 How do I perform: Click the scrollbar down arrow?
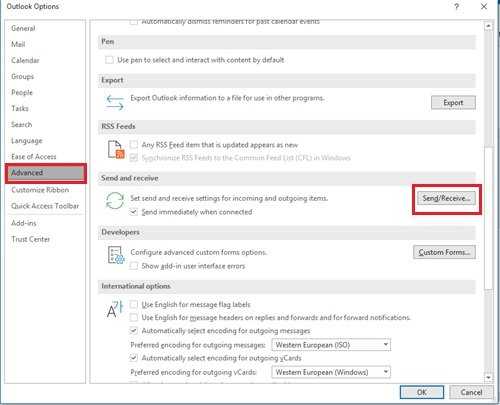[489, 377]
